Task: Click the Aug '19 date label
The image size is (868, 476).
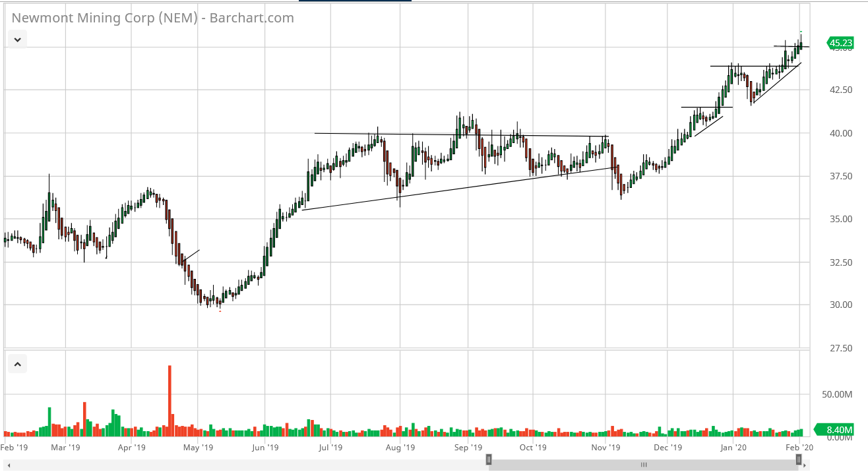Action: (x=400, y=448)
